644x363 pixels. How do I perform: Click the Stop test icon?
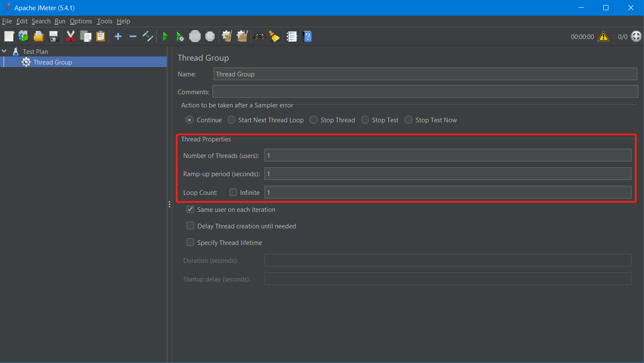click(x=195, y=37)
